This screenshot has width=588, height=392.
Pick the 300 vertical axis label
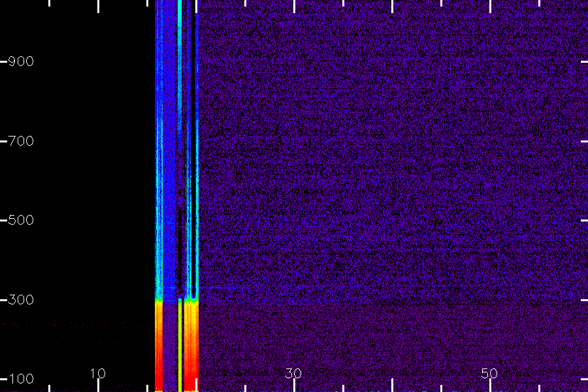coord(21,300)
